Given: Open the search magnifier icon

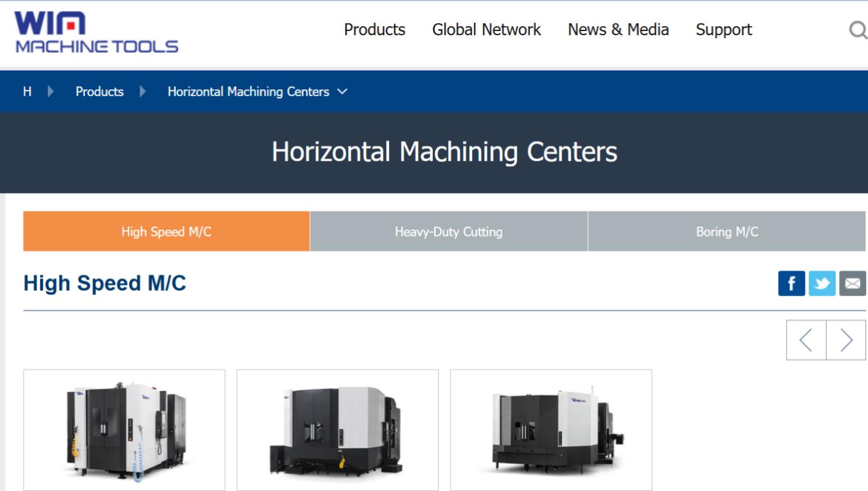Looking at the screenshot, I should pyautogui.click(x=858, y=30).
